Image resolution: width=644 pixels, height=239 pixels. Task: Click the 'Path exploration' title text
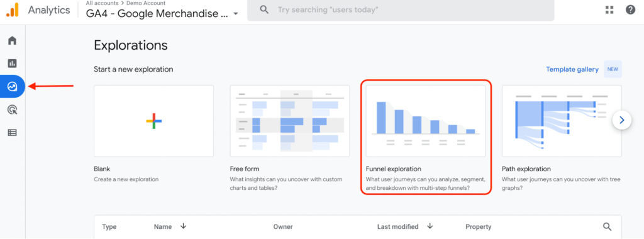[526, 169]
